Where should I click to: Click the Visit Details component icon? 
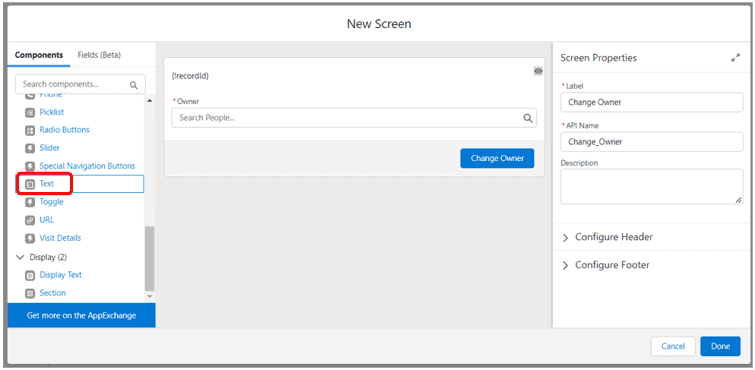tap(30, 238)
